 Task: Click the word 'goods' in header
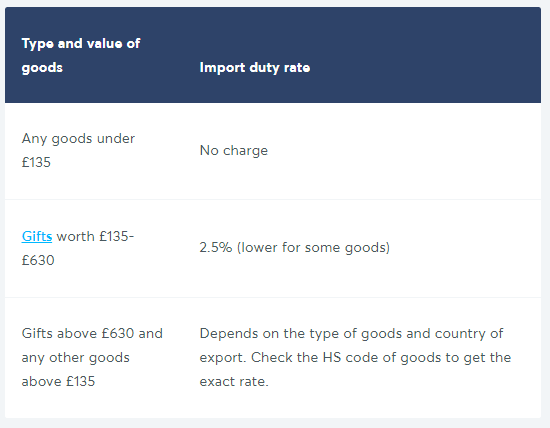coord(42,67)
